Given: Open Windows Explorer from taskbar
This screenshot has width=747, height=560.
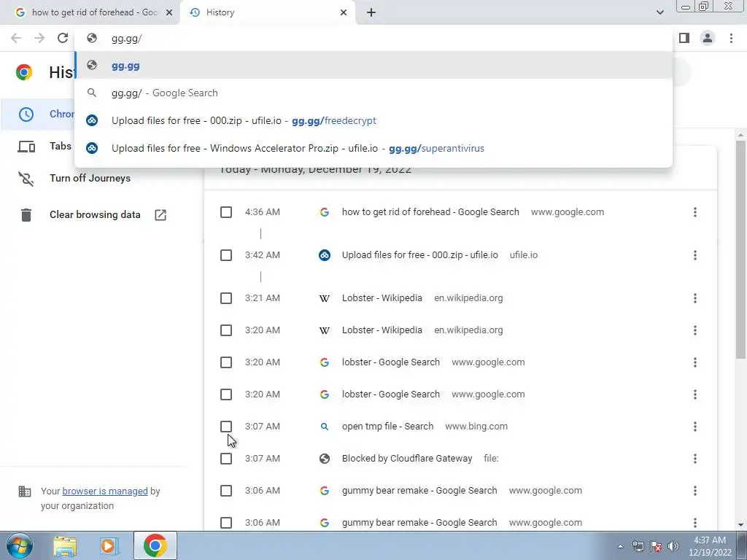Looking at the screenshot, I should click(65, 545).
